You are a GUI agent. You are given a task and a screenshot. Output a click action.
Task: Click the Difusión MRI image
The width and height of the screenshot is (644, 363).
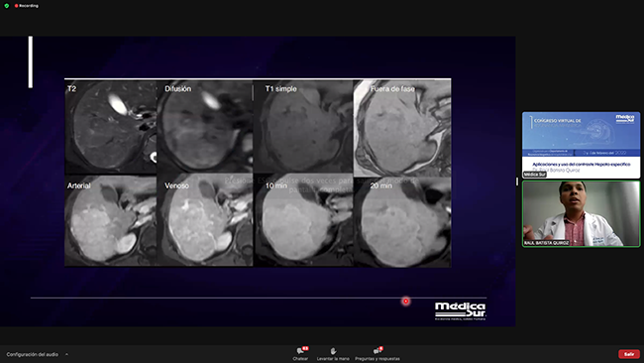pos(204,127)
